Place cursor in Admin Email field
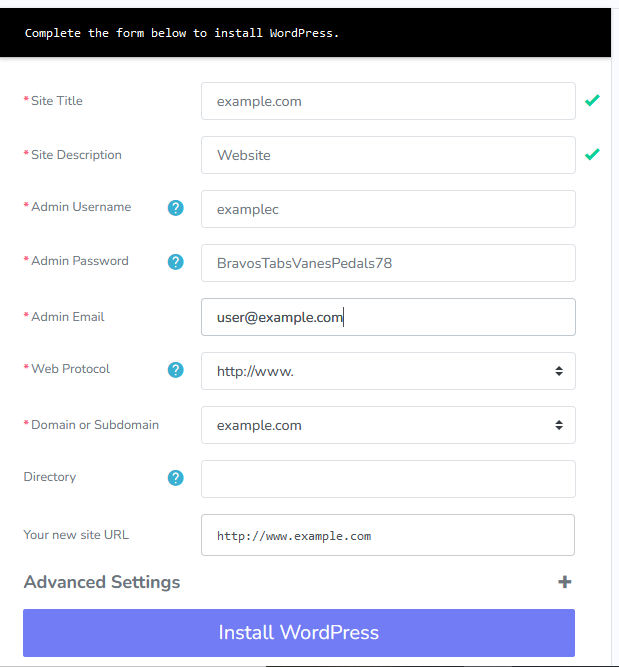The image size is (619, 667). 387,317
